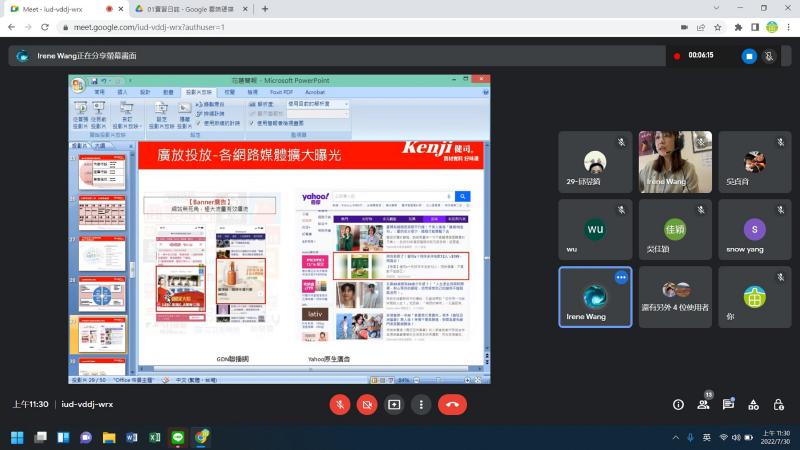Select the snow yang participant tile
Image resolution: width=800 pixels, height=450 pixels.
pyautogui.click(x=755, y=230)
